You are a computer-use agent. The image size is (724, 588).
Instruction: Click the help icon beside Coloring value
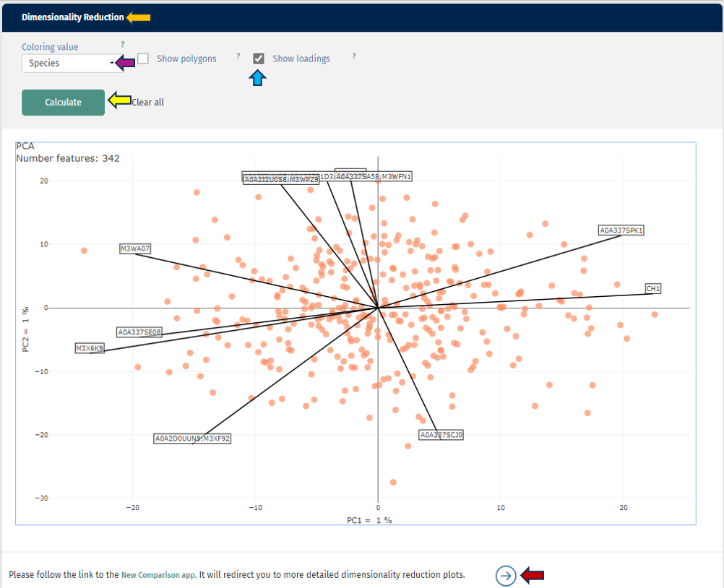[121, 45]
